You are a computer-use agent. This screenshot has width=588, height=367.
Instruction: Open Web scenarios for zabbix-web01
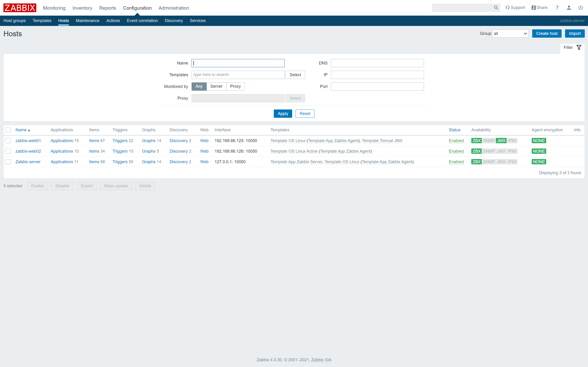204,140
